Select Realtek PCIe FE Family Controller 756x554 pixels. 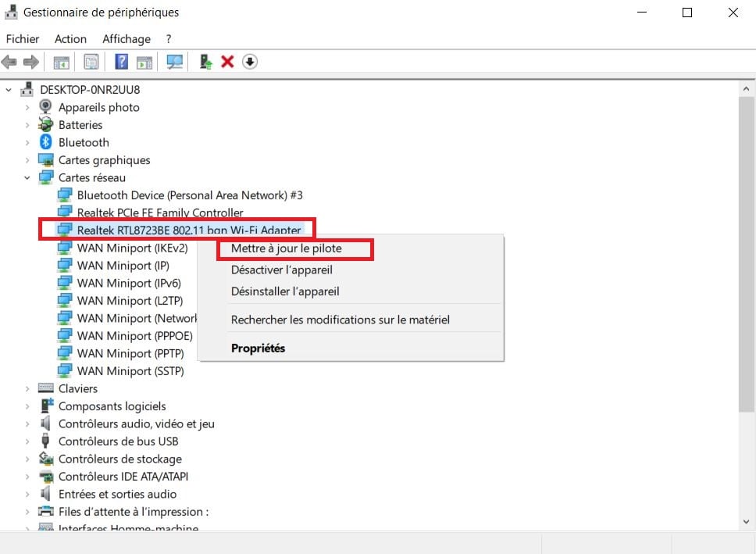coord(160,213)
